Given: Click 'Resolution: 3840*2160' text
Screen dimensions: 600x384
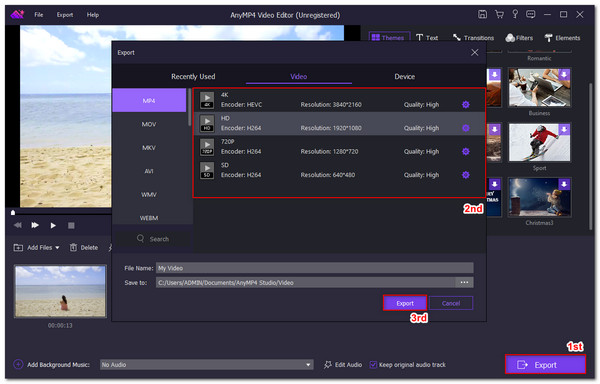Looking at the screenshot, I should click(331, 104).
